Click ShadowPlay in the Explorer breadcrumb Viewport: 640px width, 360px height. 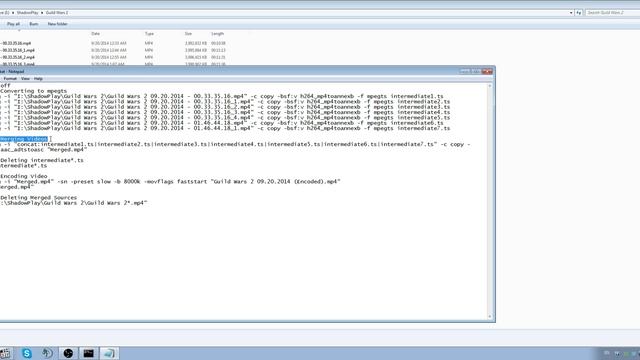(27, 13)
